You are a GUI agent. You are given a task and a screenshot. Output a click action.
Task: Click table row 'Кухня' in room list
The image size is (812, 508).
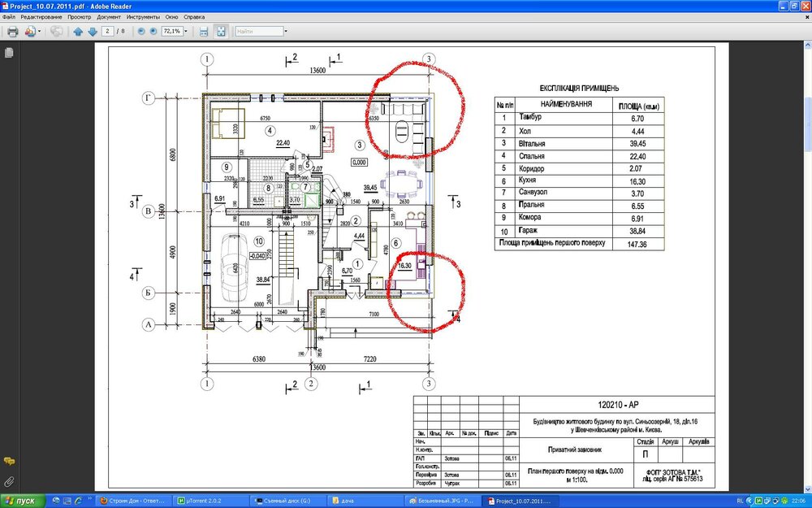579,181
